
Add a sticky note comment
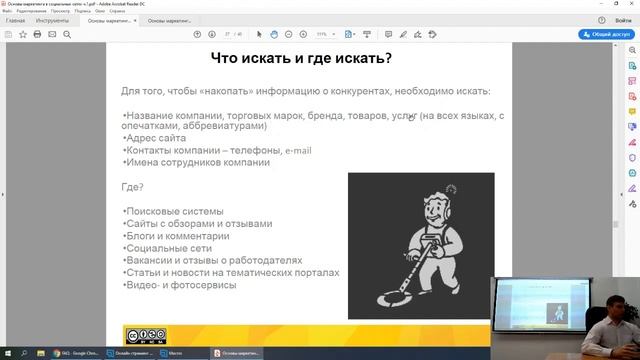(x=388, y=34)
